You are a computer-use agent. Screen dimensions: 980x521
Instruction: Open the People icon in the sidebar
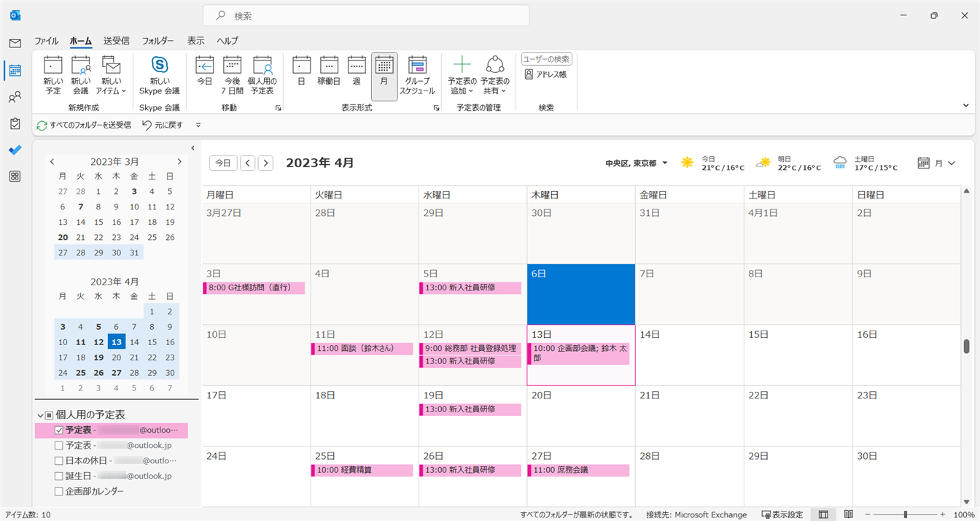tap(15, 97)
